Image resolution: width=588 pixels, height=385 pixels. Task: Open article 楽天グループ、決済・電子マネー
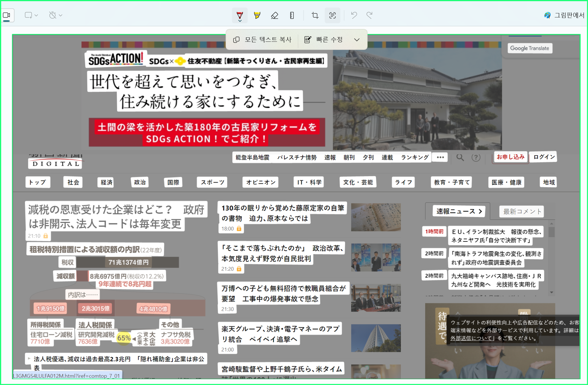click(x=280, y=334)
